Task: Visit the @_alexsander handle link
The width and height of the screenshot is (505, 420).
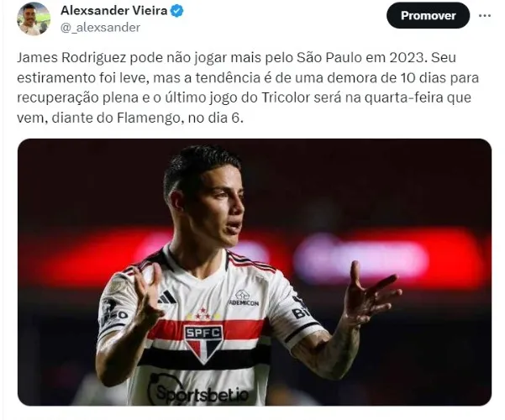Action: [x=101, y=28]
